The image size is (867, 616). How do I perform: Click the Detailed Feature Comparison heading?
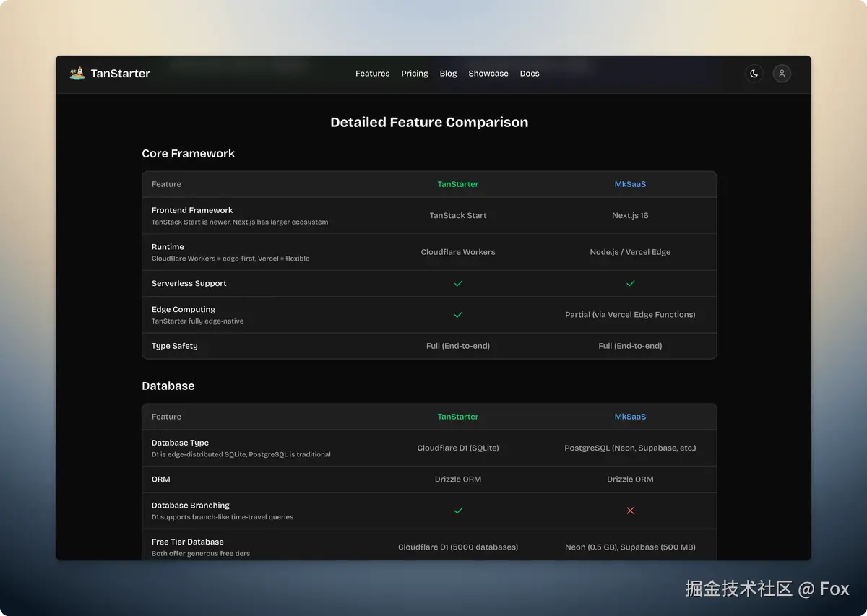tap(429, 122)
